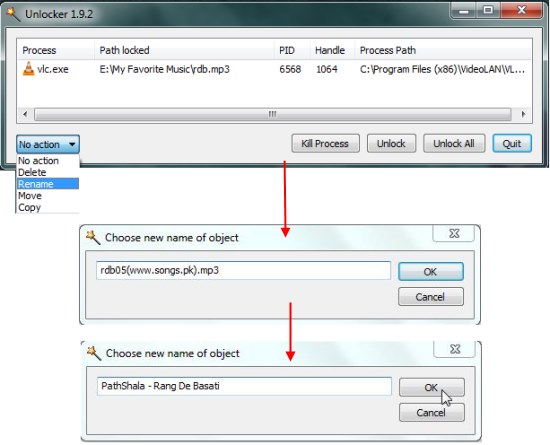
Task: Click the Unlocker wand icon in title bar
Action: 13,14
